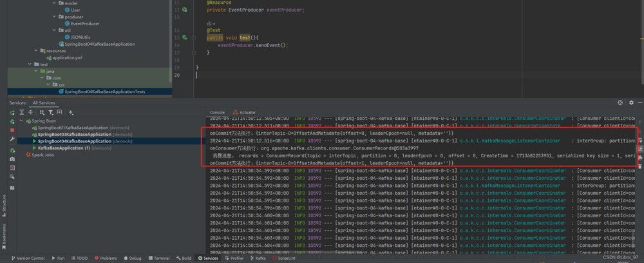
Task: Collapse the test folder
Action: pyautogui.click(x=30, y=64)
